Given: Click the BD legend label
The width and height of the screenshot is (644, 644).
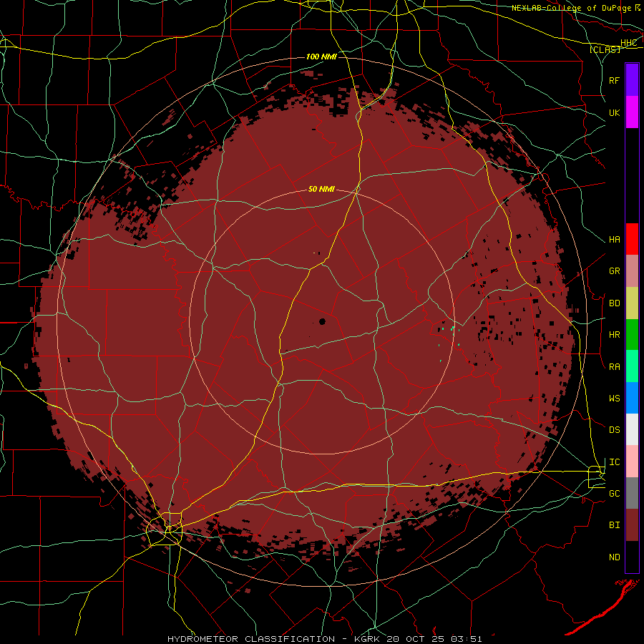Looking at the screenshot, I should [614, 303].
